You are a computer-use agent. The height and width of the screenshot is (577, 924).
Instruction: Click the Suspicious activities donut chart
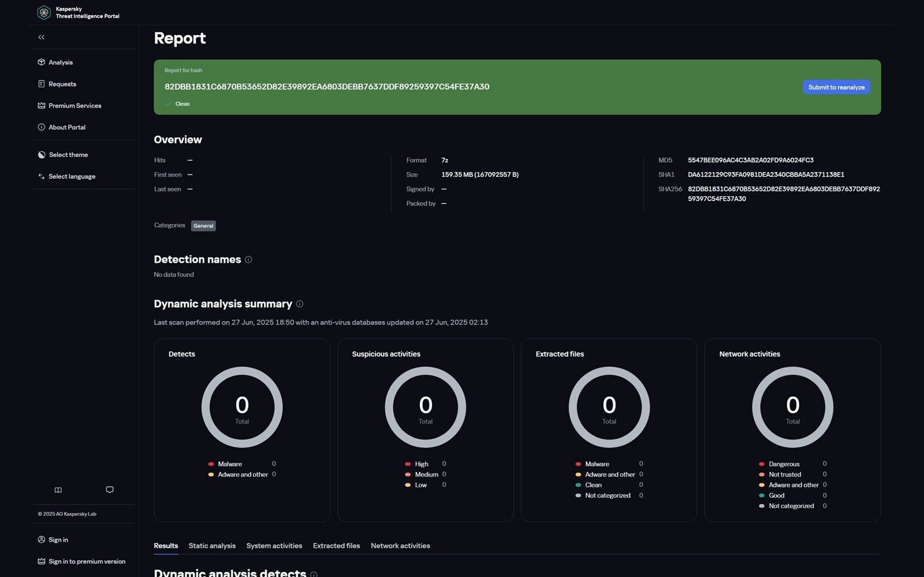[426, 407]
